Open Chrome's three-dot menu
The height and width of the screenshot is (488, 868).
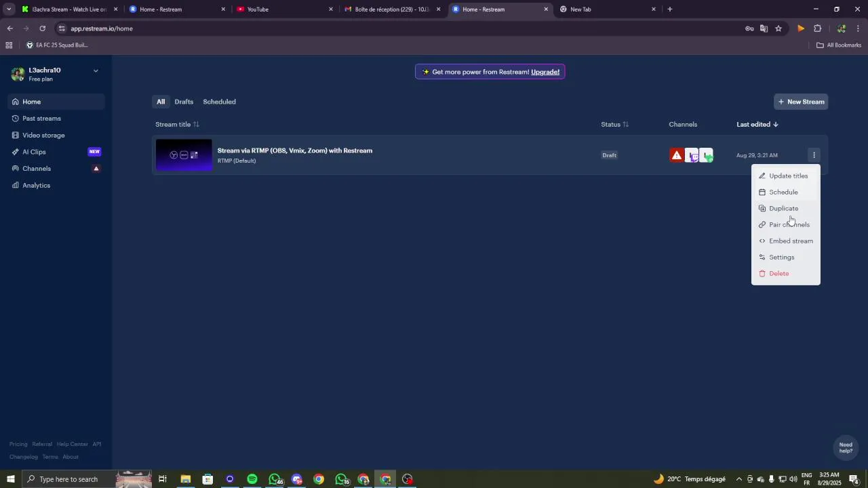859,28
